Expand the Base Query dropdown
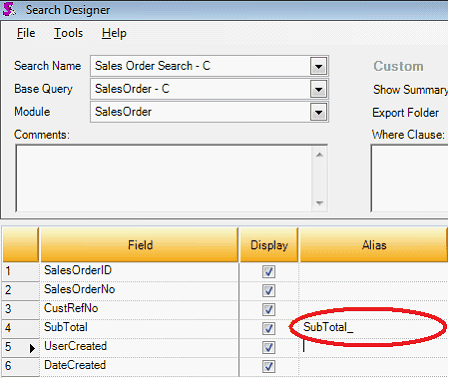 pyautogui.click(x=318, y=89)
